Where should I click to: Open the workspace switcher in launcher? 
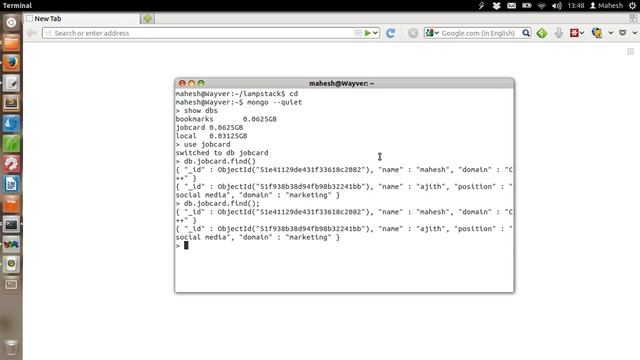(x=11, y=284)
